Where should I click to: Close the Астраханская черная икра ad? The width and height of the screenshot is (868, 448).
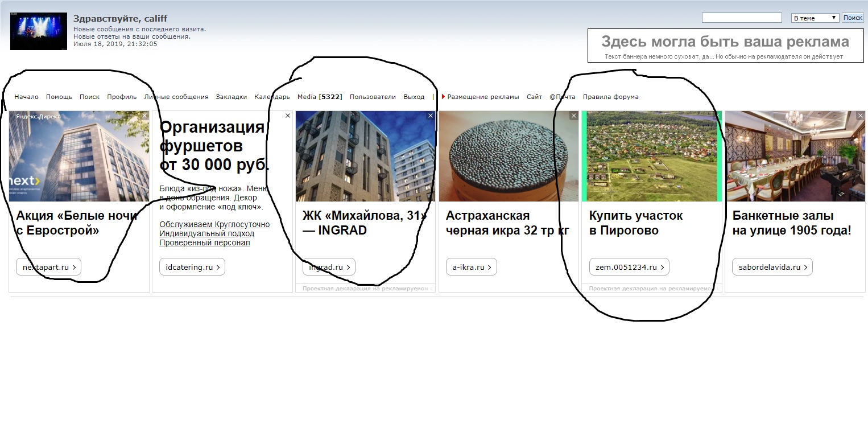click(574, 116)
